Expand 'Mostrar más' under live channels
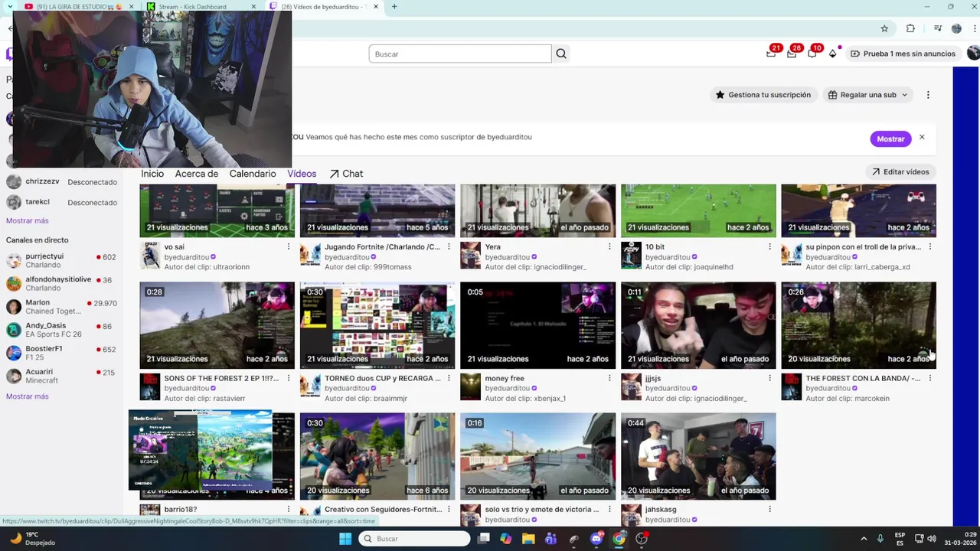 [27, 396]
